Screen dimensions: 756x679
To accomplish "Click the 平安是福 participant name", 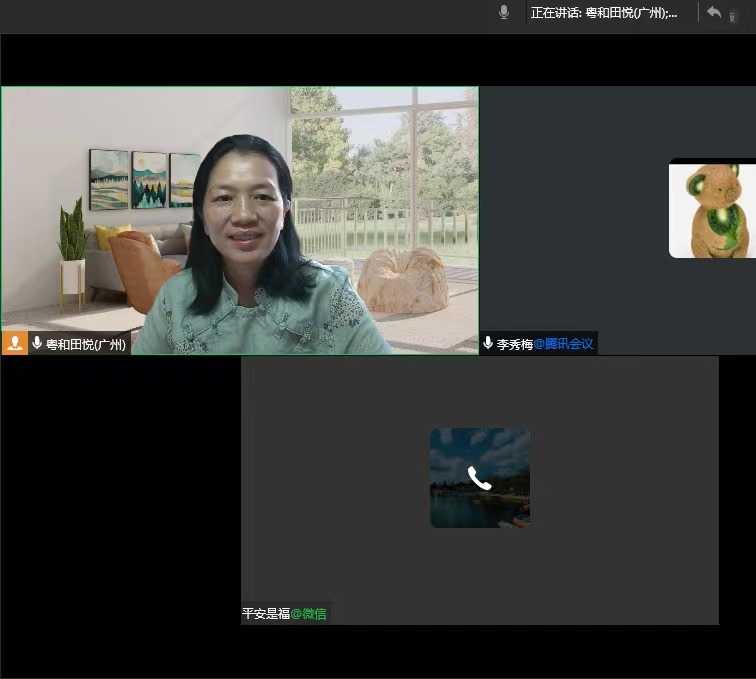I will point(266,613).
